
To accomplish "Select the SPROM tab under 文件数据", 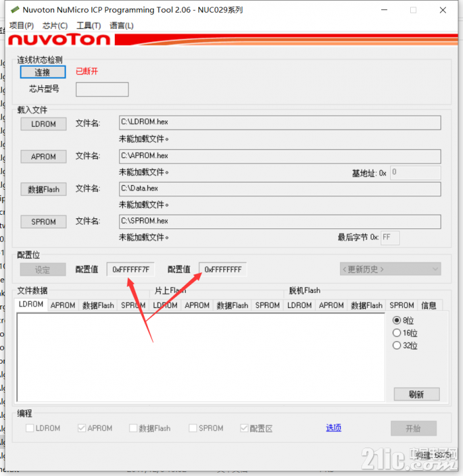I will pyautogui.click(x=133, y=305).
